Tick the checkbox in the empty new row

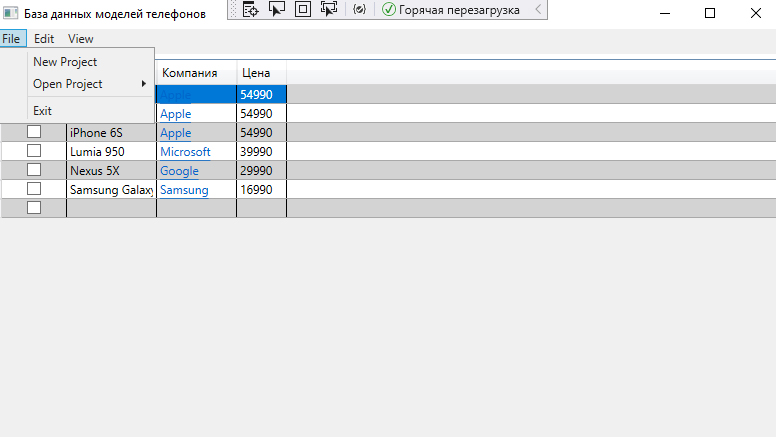pos(34,207)
